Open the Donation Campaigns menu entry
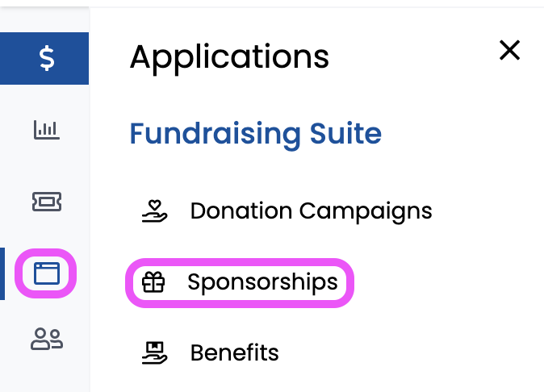This screenshot has height=392, width=544. 287,211
